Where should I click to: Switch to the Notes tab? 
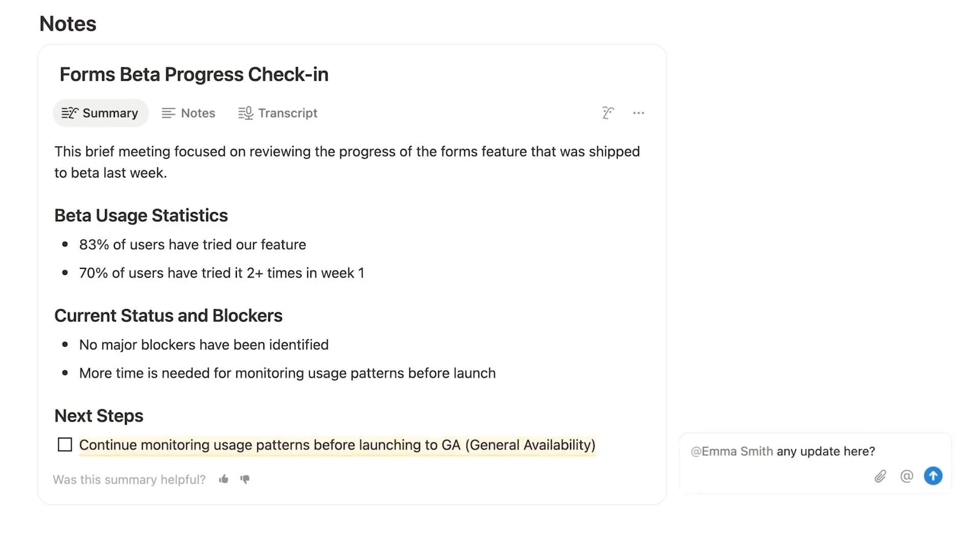coord(188,113)
